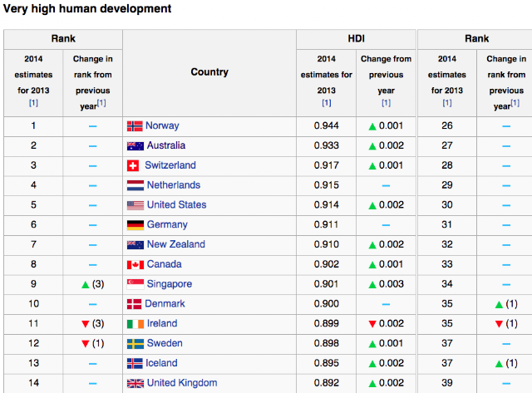
Task: Open the Australia country link
Action: click(166, 145)
